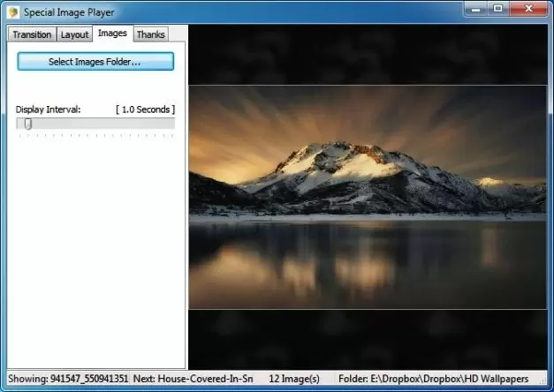Click the resize grip at window corner
The image size is (554, 392).
pyautogui.click(x=547, y=385)
